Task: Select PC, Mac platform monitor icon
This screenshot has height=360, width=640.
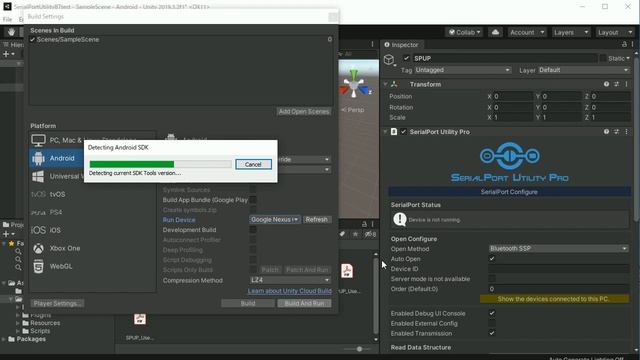Action: (38, 140)
